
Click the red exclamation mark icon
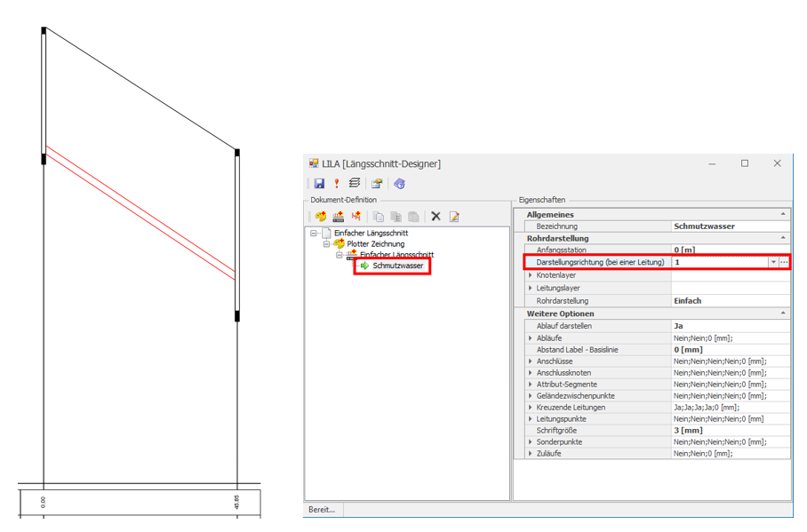coord(337,184)
